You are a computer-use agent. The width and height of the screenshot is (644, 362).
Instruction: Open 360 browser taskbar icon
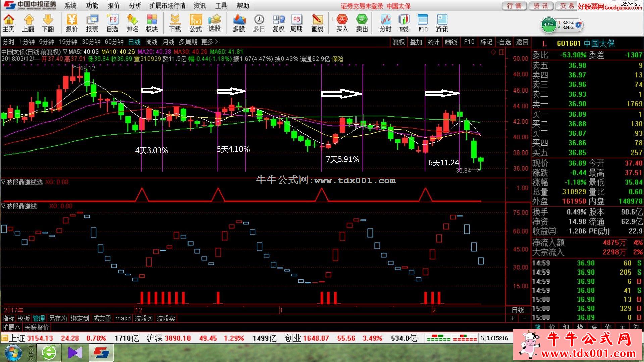pyautogui.click(x=49, y=353)
